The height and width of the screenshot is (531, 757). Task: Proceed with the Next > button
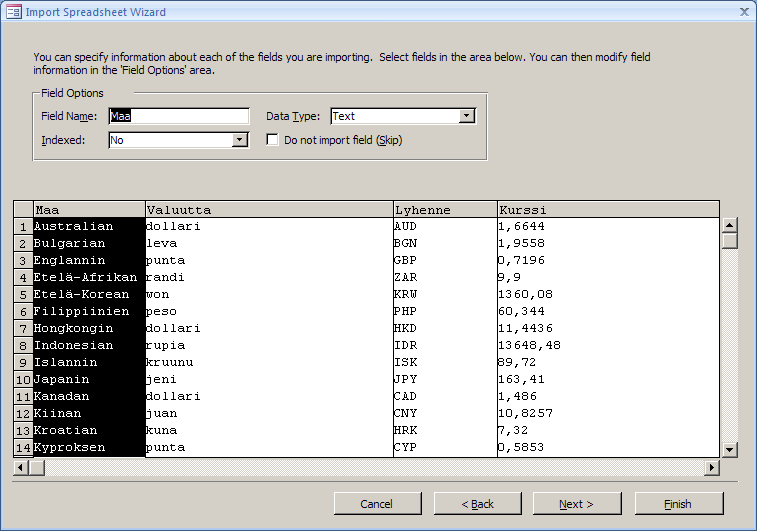click(x=577, y=503)
